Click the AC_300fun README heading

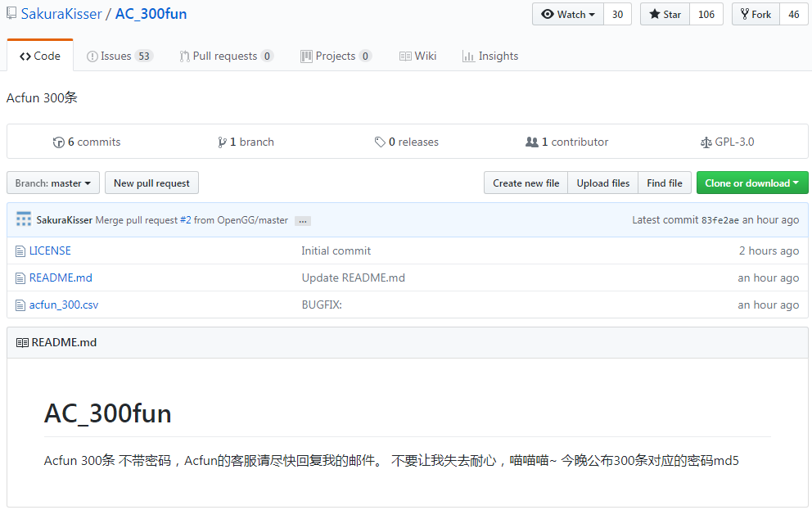click(108, 413)
